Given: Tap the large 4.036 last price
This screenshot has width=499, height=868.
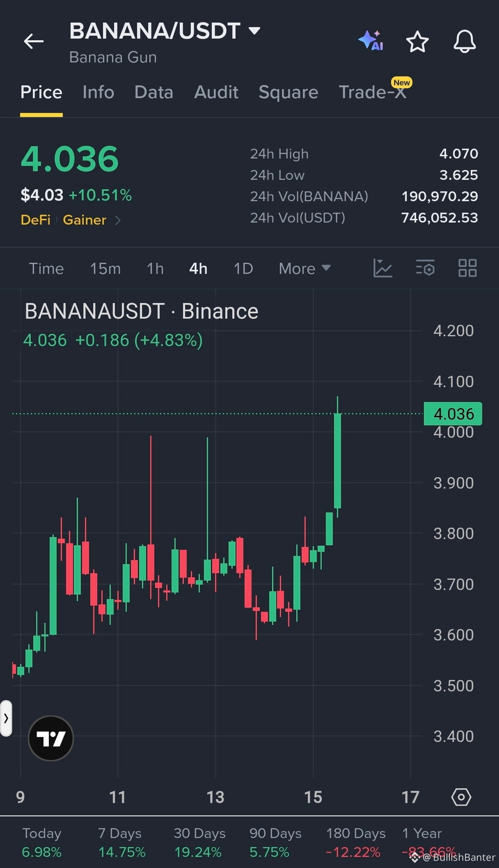Looking at the screenshot, I should 70,159.
